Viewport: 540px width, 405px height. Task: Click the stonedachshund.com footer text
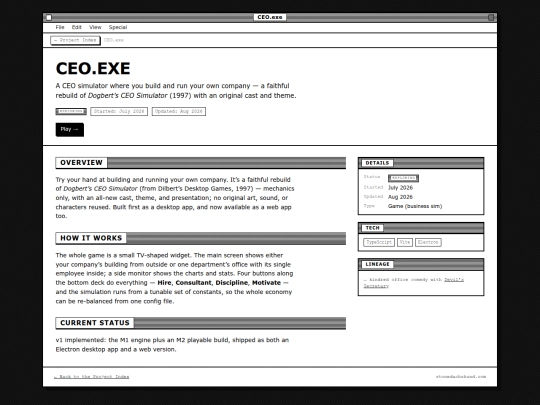(x=461, y=377)
